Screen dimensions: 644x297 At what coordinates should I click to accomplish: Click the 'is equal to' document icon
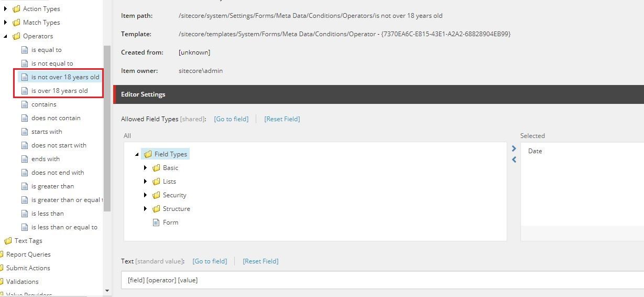[25, 50]
